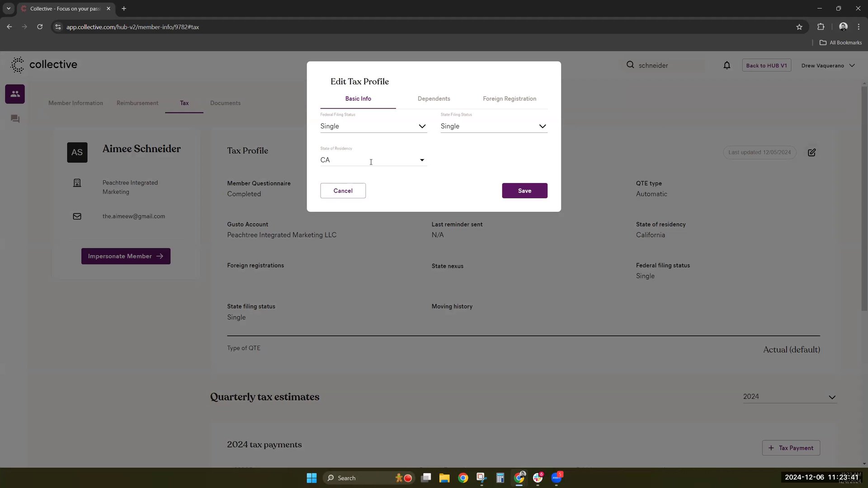The height and width of the screenshot is (488, 868).
Task: Click the search magnifier icon
Action: click(630, 65)
